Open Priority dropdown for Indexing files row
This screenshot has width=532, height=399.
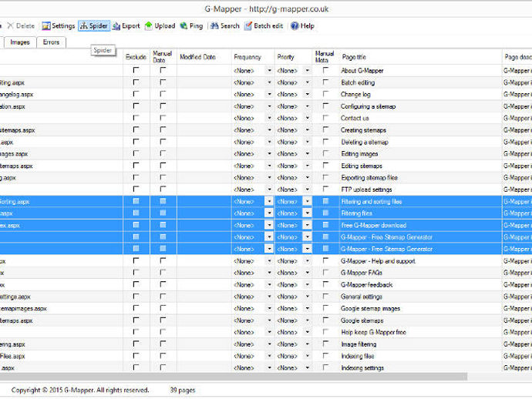[x=307, y=356]
